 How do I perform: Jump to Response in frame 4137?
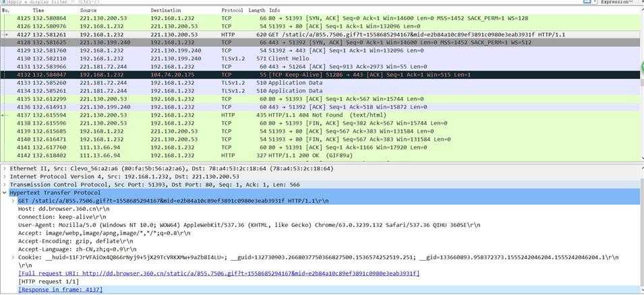click(61, 290)
